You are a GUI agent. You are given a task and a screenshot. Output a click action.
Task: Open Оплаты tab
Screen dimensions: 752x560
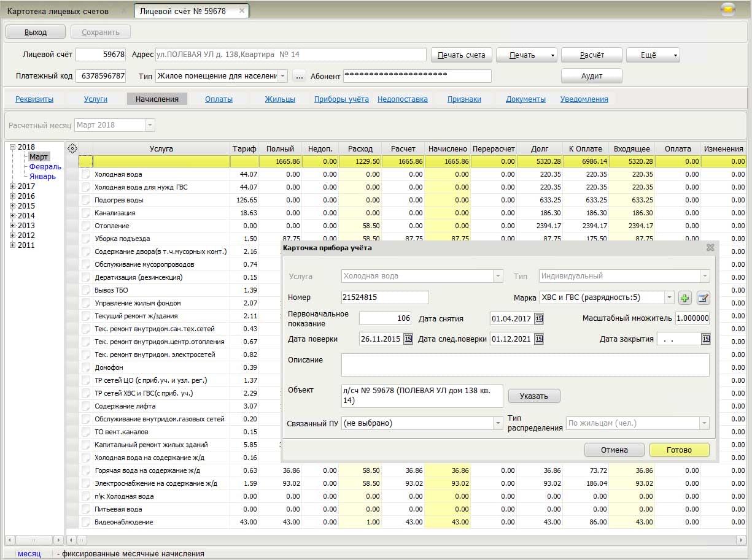pyautogui.click(x=219, y=99)
